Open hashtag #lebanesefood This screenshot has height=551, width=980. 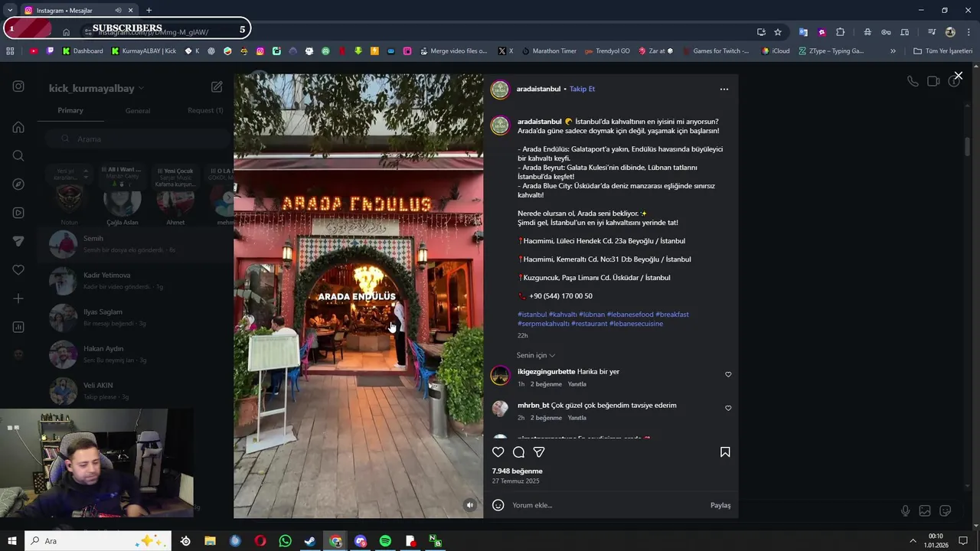630,315
